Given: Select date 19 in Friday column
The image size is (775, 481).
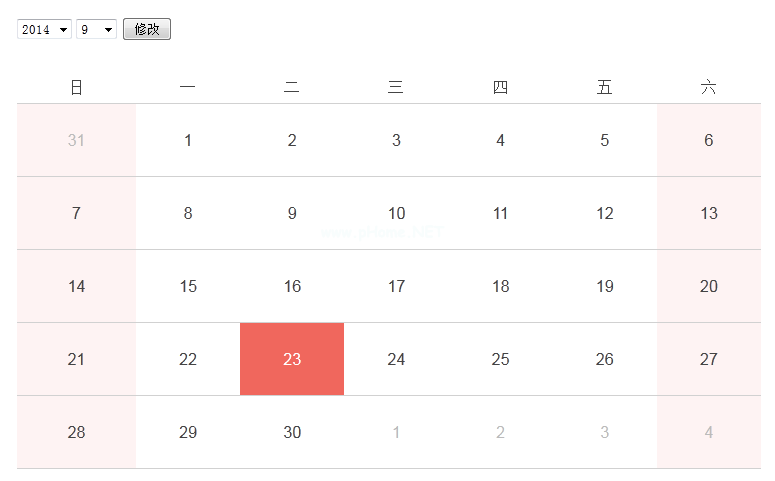Looking at the screenshot, I should [x=604, y=286].
